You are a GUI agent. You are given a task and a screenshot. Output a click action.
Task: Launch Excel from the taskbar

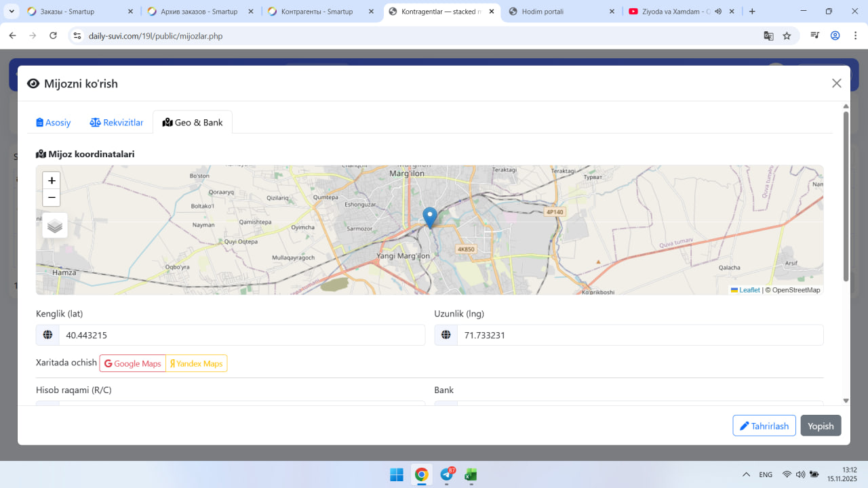click(x=471, y=474)
